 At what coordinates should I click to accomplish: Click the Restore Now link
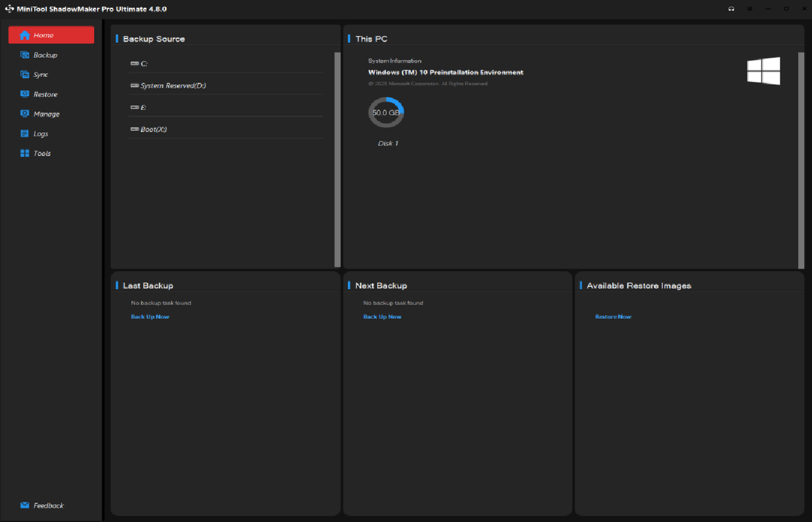tap(613, 316)
